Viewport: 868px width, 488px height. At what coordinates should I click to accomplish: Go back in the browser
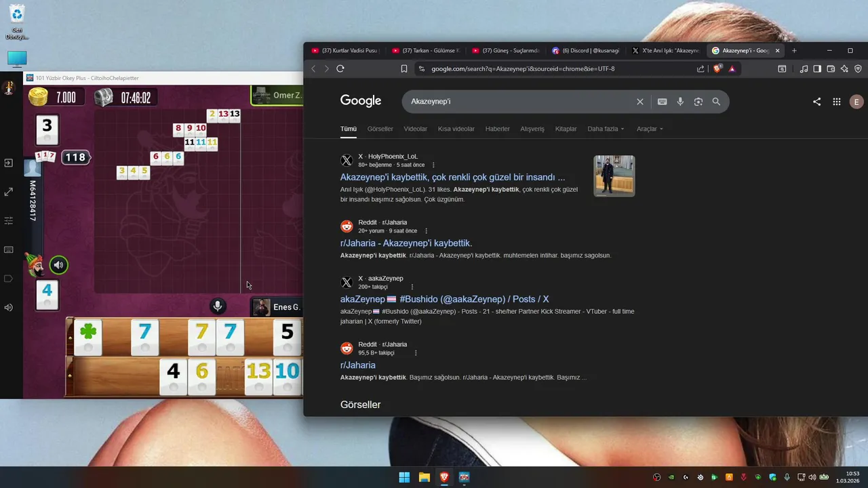[313, 68]
